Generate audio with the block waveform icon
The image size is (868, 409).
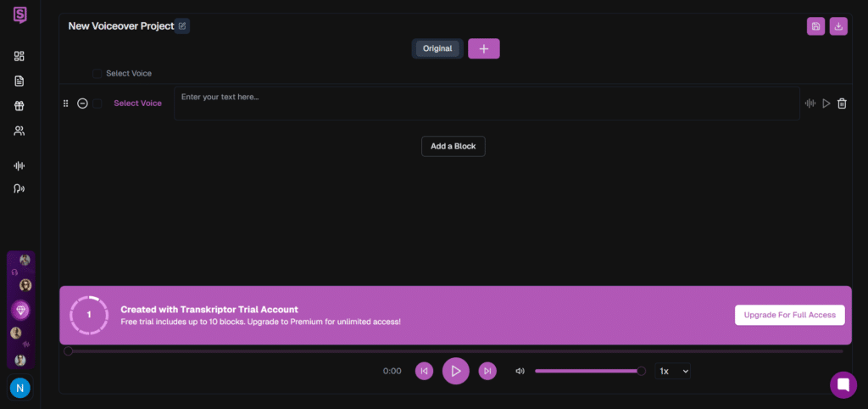coord(810,103)
